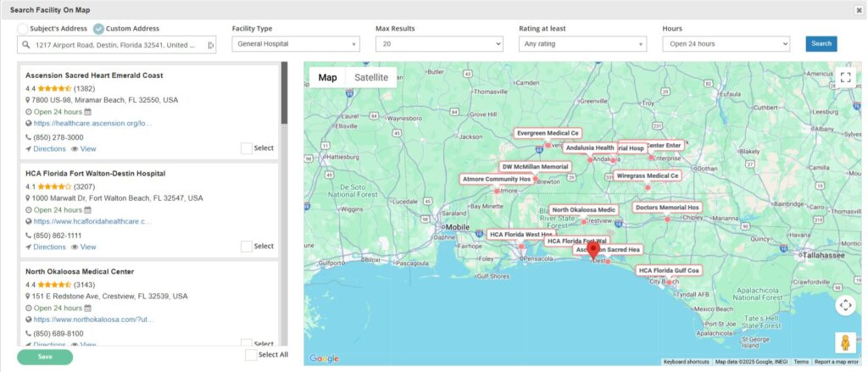868x372 pixels.
Task: Click Doctors Memorial Hos map label
Action: 667,208
